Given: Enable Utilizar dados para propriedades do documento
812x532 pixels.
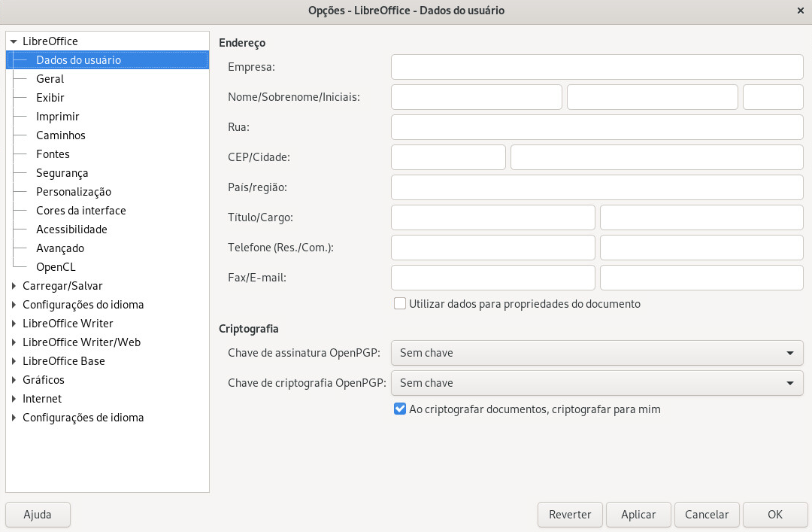Looking at the screenshot, I should 400,304.
